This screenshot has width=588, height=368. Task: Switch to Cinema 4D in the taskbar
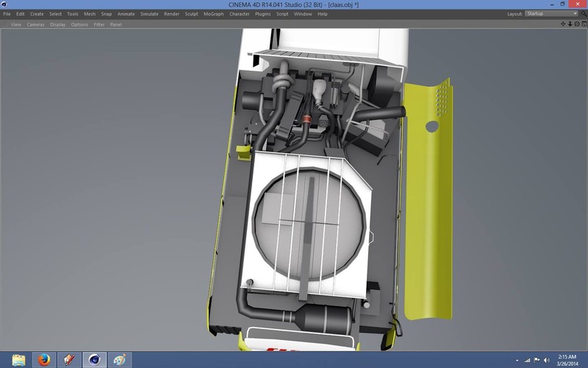click(94, 359)
